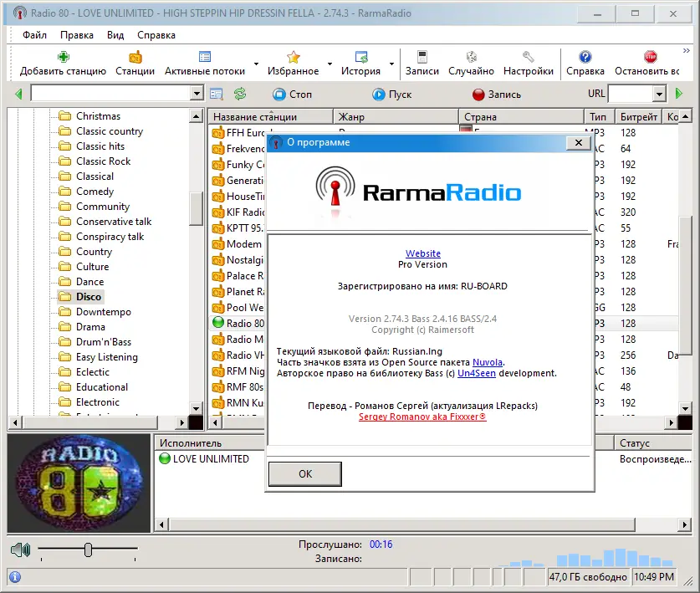Image resolution: width=700 pixels, height=593 pixels.
Task: Click the blue info icon in status bar
Action: tap(15, 577)
